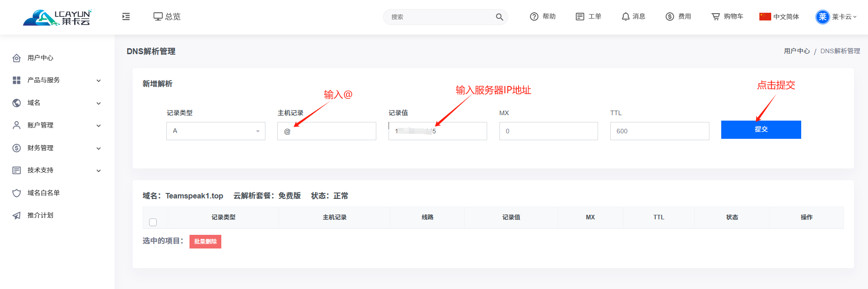Click the ticket list icon in header
The width and height of the screenshot is (868, 289).
[580, 16]
